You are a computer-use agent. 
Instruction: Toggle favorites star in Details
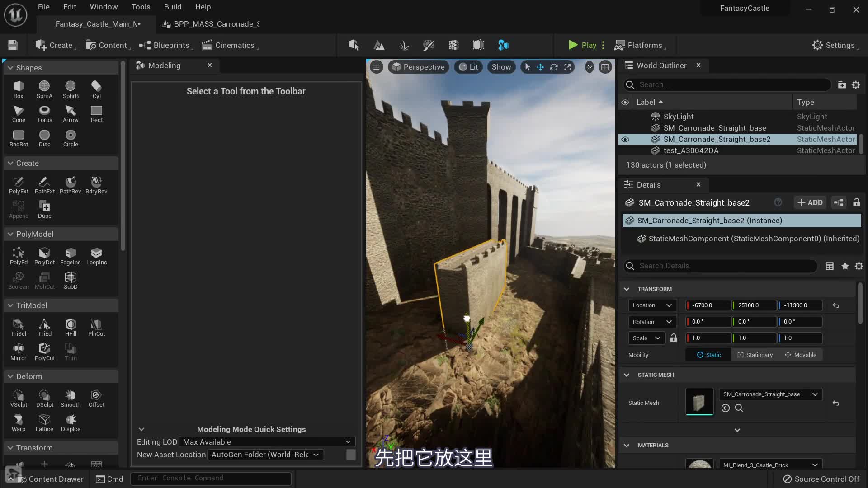coord(844,266)
